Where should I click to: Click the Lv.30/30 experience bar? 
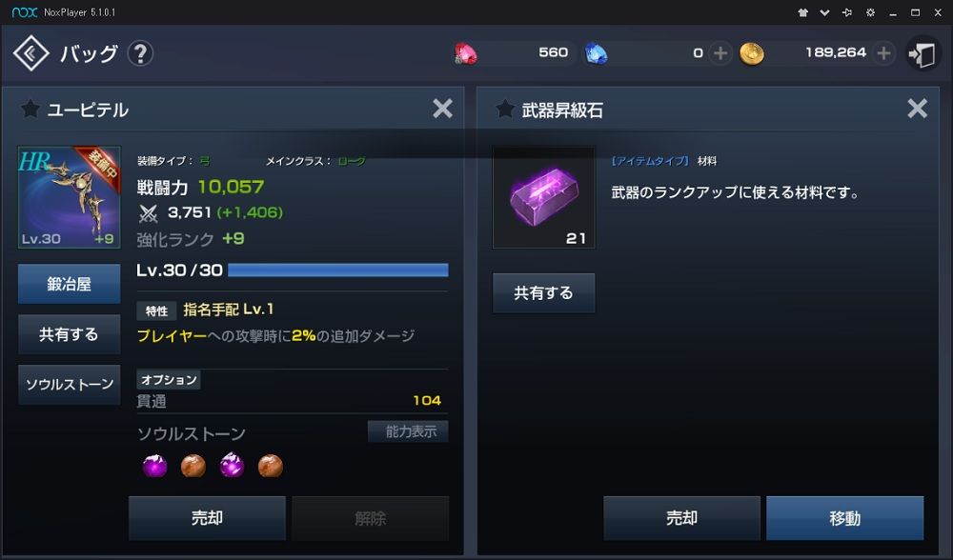(x=338, y=270)
